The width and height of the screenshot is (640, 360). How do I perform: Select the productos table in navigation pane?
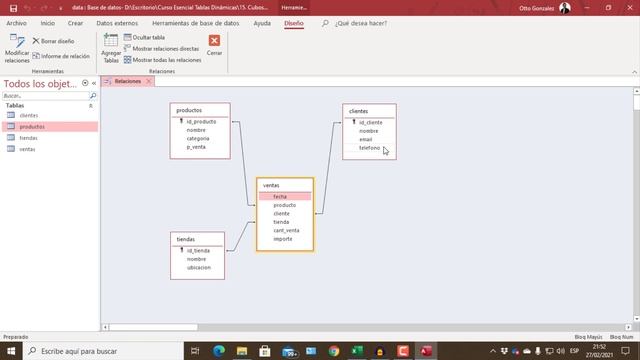pyautogui.click(x=50, y=127)
